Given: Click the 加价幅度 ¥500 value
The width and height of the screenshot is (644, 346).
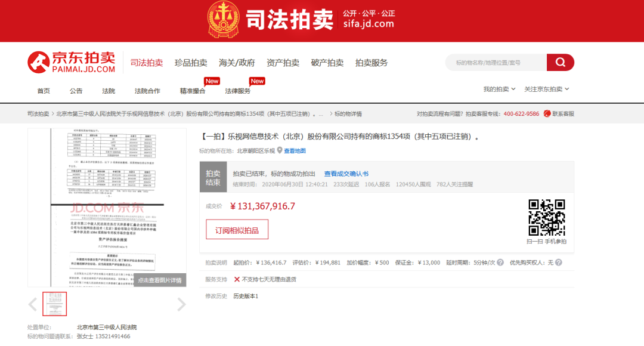Looking at the screenshot, I should pyautogui.click(x=382, y=262).
